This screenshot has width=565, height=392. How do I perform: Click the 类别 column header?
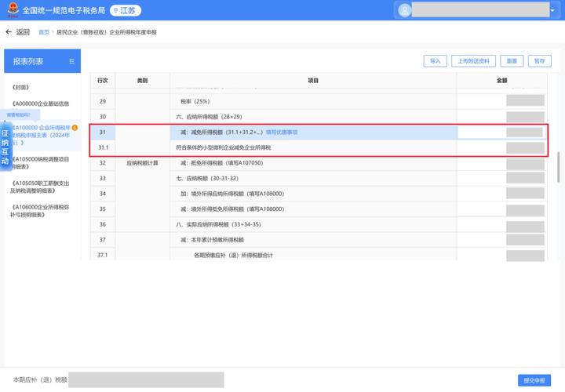[x=142, y=80]
